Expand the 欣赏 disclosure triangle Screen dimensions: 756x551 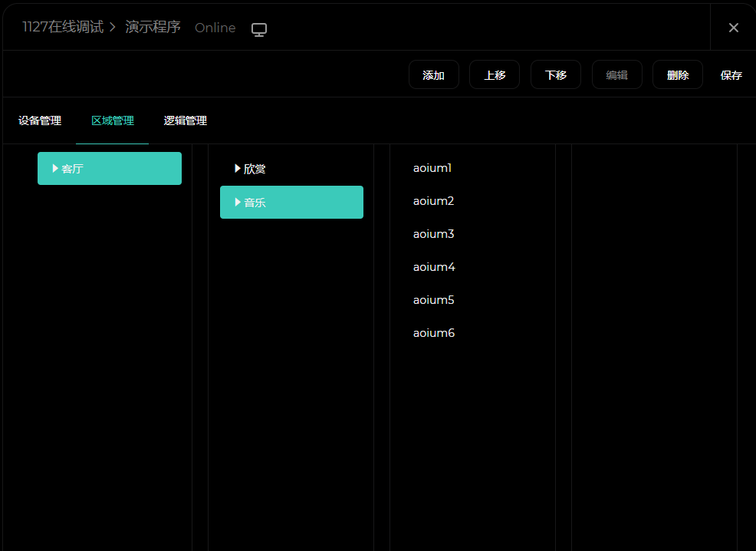237,168
